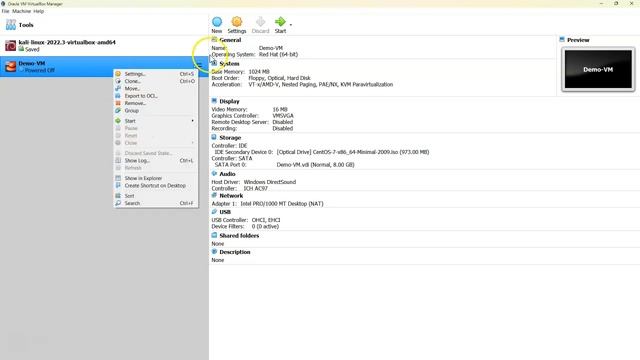Click the Demo-VM machine icon in list
This screenshot has height=360, width=640.
click(x=11, y=66)
